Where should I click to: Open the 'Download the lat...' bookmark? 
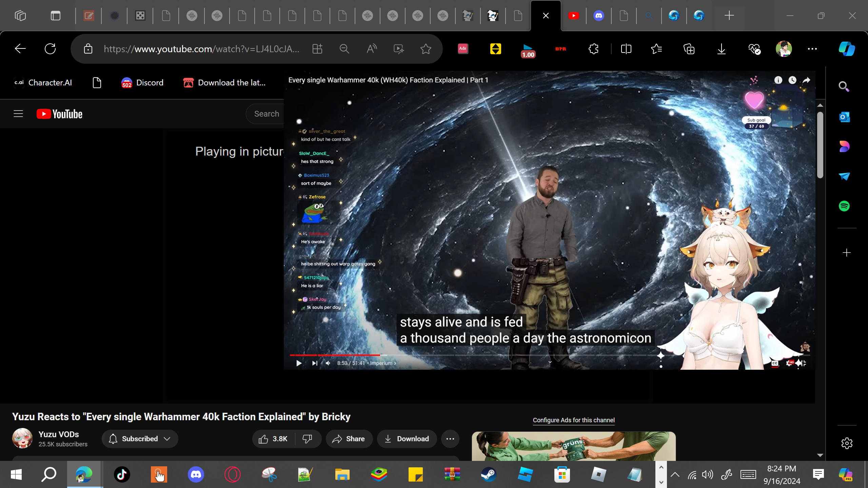(224, 83)
